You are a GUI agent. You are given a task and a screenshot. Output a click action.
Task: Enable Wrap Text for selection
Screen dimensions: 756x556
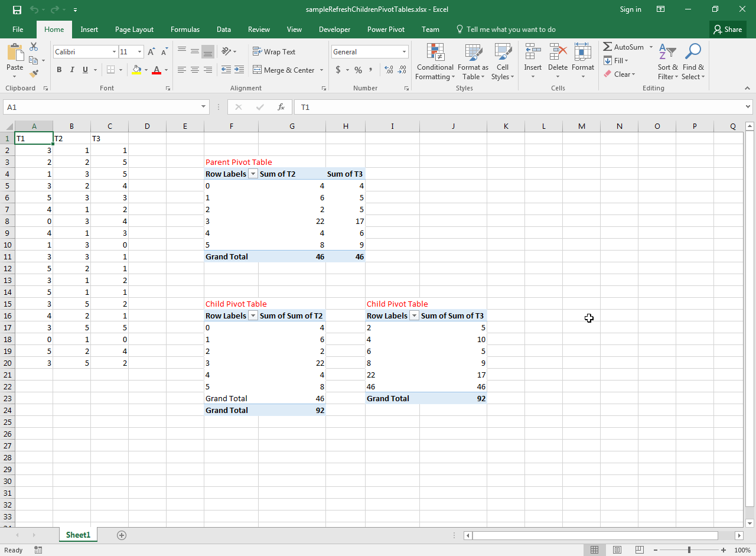tap(274, 51)
